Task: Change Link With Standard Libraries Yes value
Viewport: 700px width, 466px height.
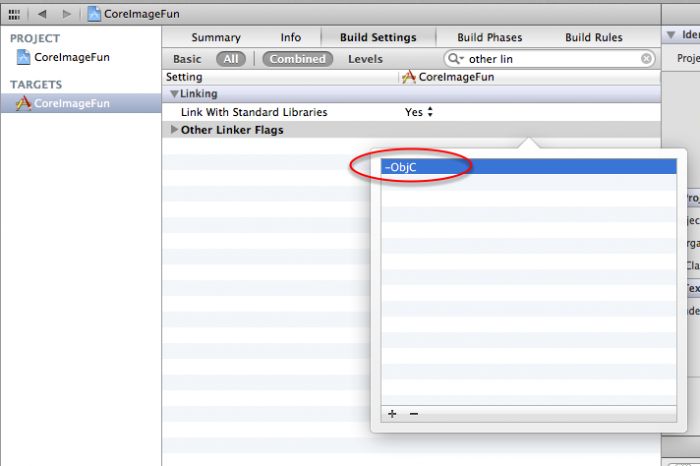Action: coord(419,112)
